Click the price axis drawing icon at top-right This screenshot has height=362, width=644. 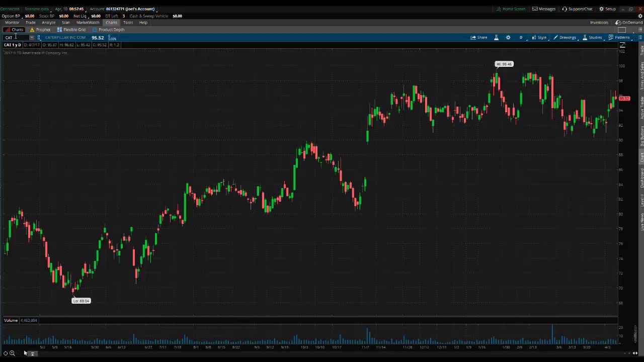622,45
